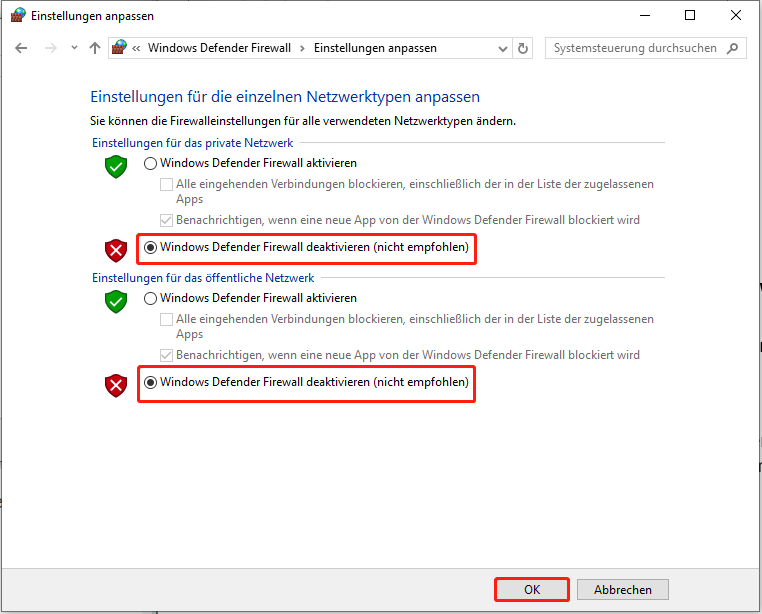Click the title bar firewall icon
This screenshot has height=614, width=762.
(18, 15)
